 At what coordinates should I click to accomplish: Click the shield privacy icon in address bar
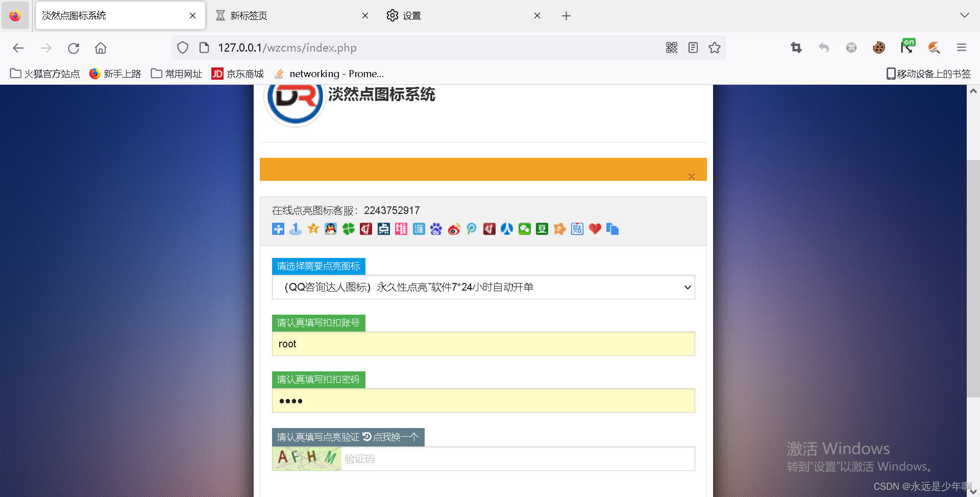click(x=182, y=48)
